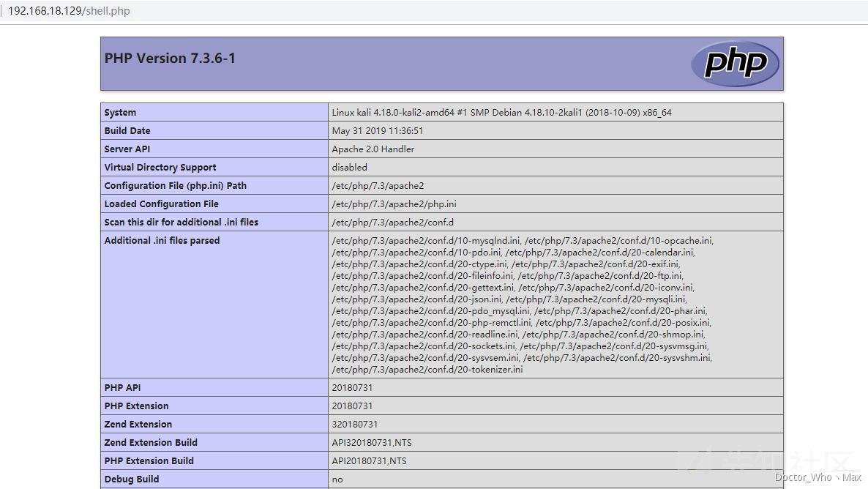Click the '320180731' Zend Extension value
Image resolution: width=868 pixels, height=489 pixels.
(x=355, y=424)
